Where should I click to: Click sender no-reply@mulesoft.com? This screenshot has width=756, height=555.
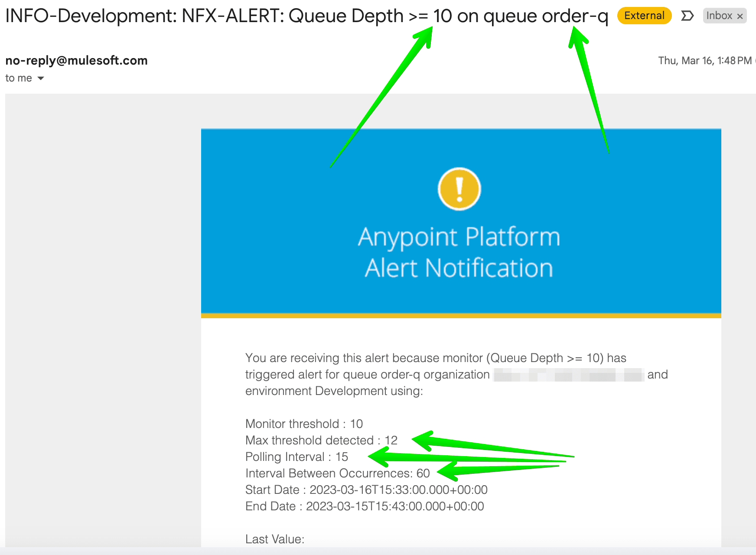pos(76,60)
